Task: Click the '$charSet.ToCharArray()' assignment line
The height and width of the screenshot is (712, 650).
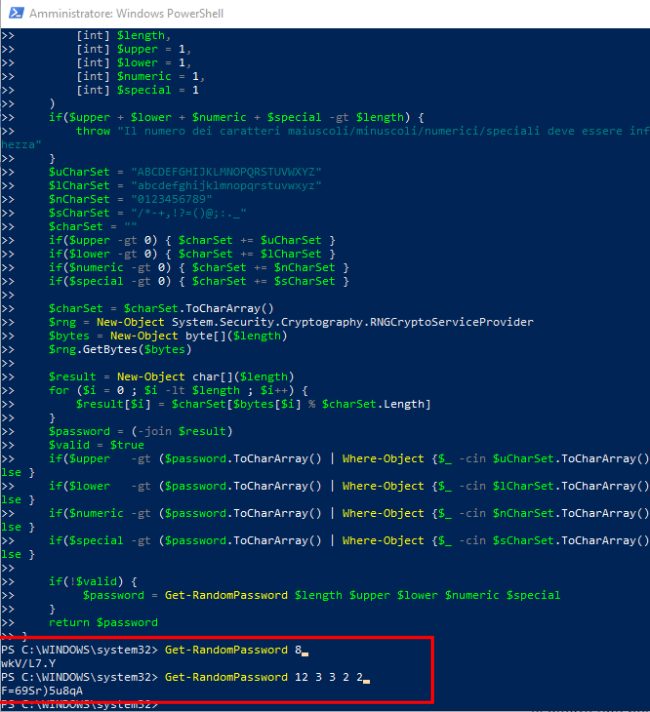Action: (x=161, y=308)
